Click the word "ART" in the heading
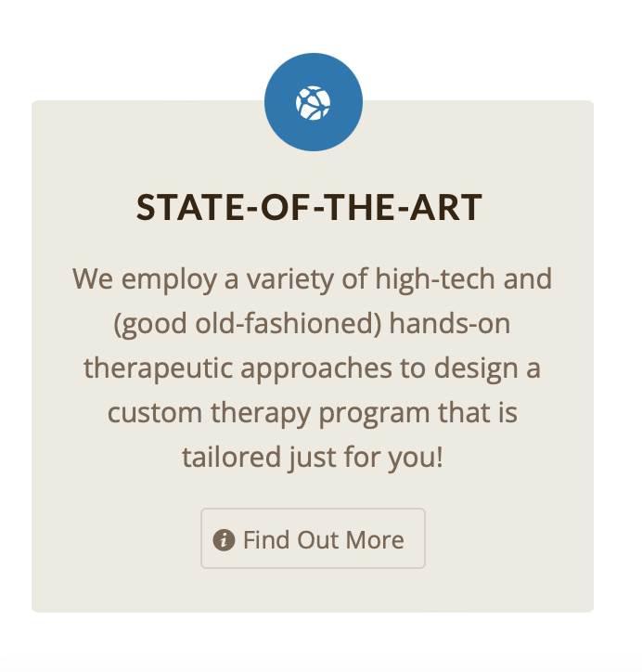This screenshot has height=672, width=642. coord(446,207)
